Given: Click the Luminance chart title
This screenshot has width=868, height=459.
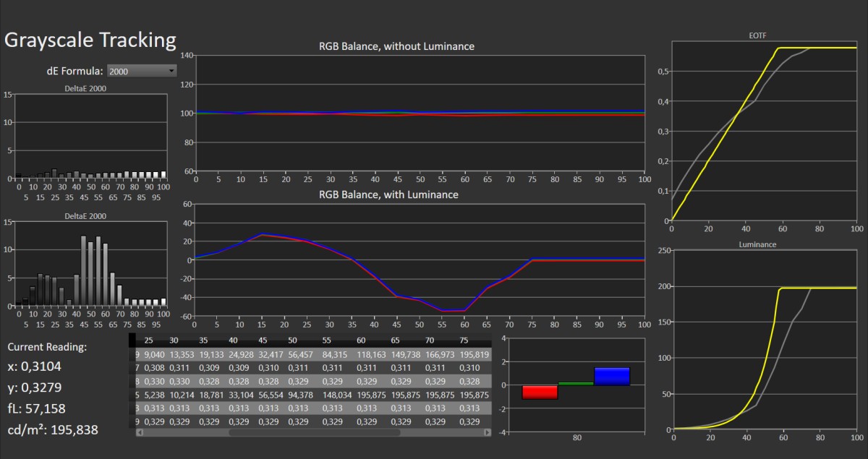Looking at the screenshot, I should point(757,244).
